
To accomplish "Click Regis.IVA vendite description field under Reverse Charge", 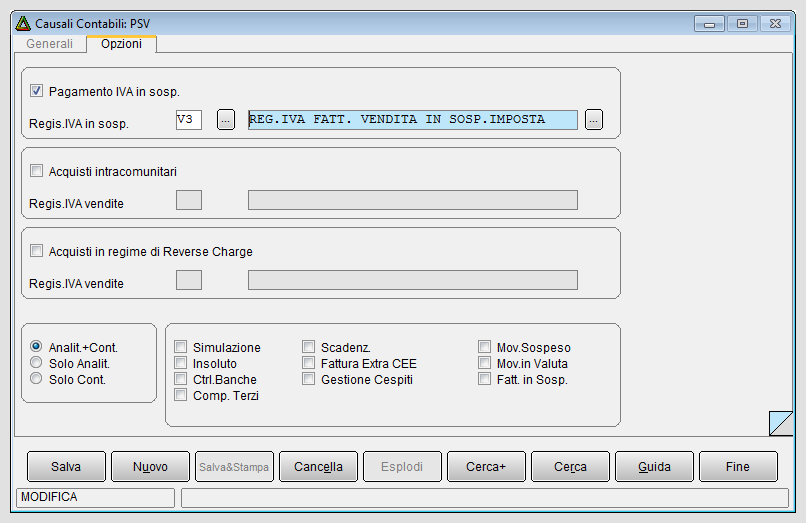I will point(413,280).
